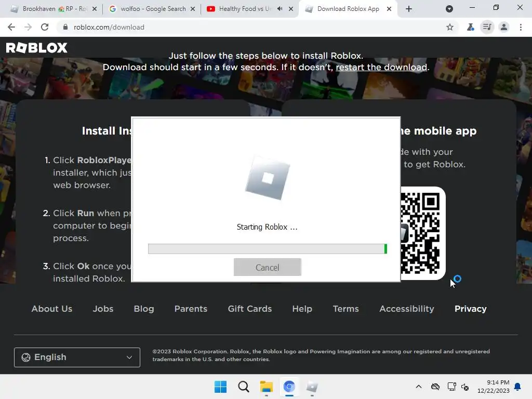Open the Windows Start menu

click(220, 387)
